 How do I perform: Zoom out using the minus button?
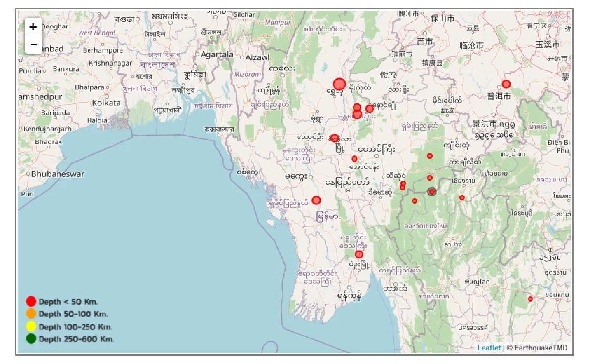(33, 44)
